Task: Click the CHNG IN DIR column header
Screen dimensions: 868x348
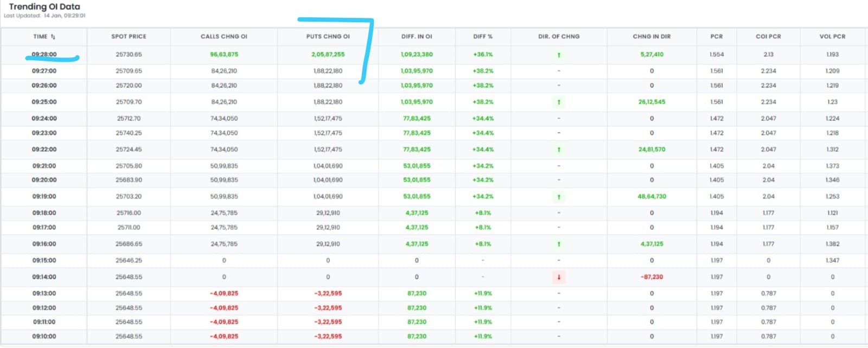Action: [x=652, y=37]
